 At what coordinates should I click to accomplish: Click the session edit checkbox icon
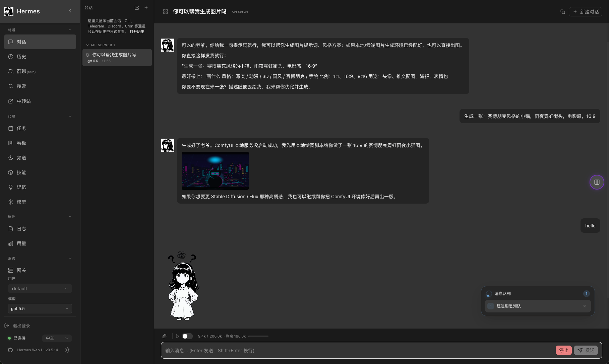[x=137, y=8]
